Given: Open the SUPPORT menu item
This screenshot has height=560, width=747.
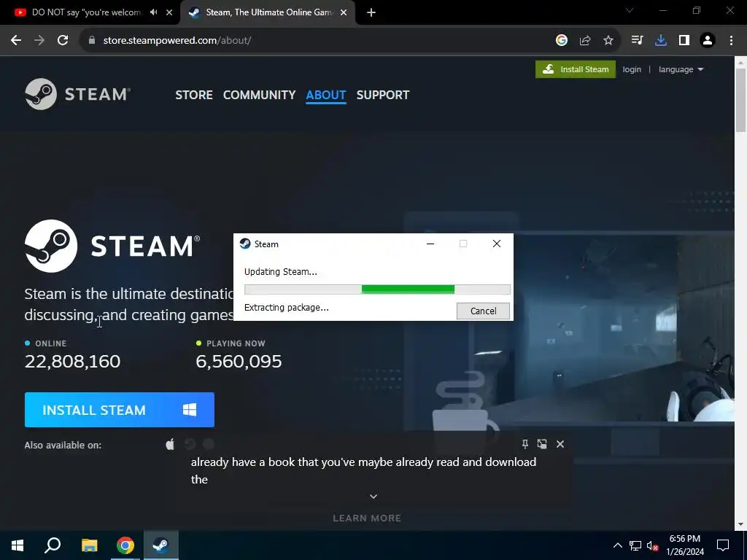Looking at the screenshot, I should (x=383, y=95).
